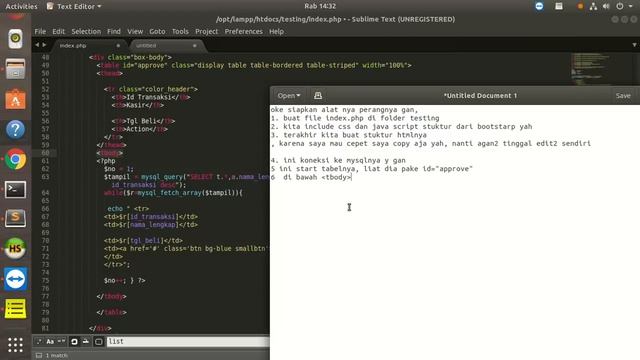Click the keyboard indicator tray icon
Image resolution: width=640 pixels, height=360 pixels.
pyautogui.click(x=559, y=6)
